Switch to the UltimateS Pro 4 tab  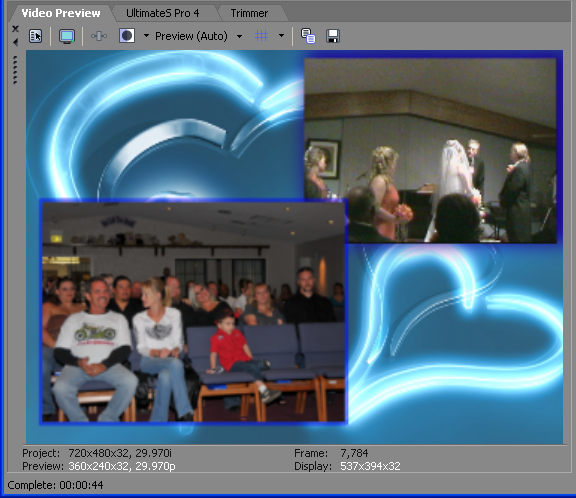click(x=162, y=13)
